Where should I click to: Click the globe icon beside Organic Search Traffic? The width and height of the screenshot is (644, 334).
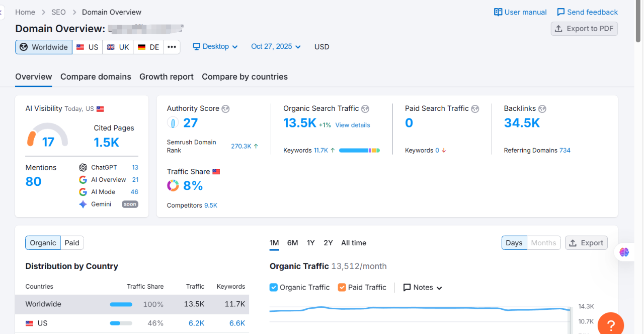[x=365, y=109]
